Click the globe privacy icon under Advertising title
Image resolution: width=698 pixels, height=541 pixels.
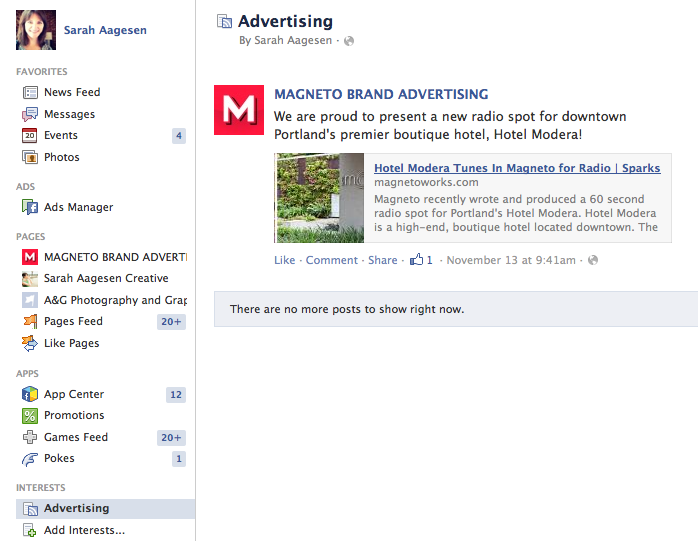pyautogui.click(x=349, y=41)
